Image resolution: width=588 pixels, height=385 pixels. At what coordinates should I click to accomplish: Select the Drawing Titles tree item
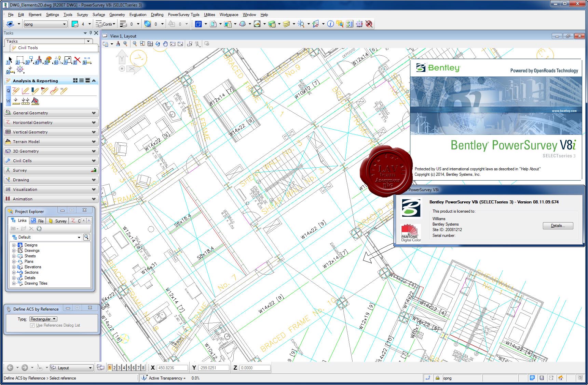(36, 283)
